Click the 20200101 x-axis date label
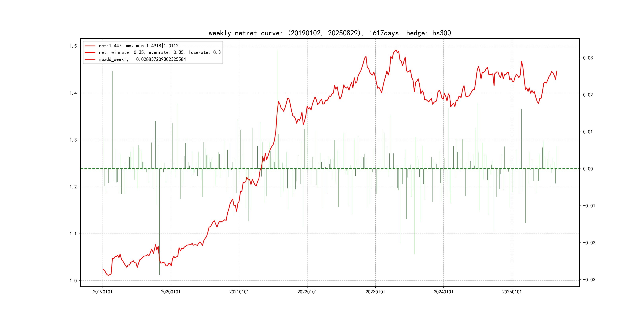This screenshot has width=644, height=322. click(x=171, y=292)
